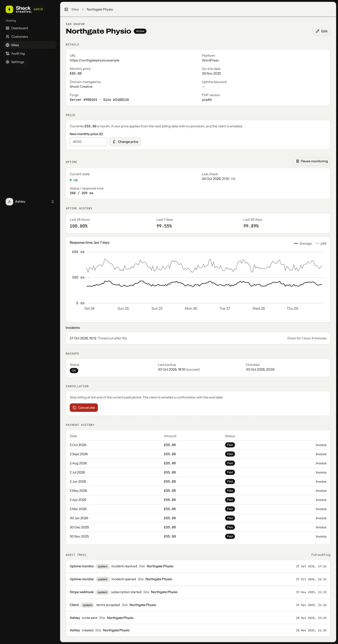Open invoice for 30 Jan 2026
The width and height of the screenshot is (338, 644).
321,518
